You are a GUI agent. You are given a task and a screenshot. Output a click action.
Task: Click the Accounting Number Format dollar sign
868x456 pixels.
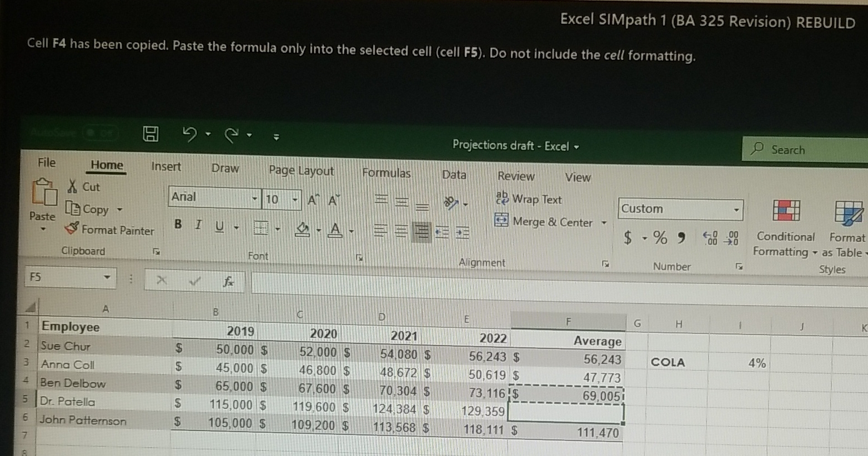pos(626,237)
